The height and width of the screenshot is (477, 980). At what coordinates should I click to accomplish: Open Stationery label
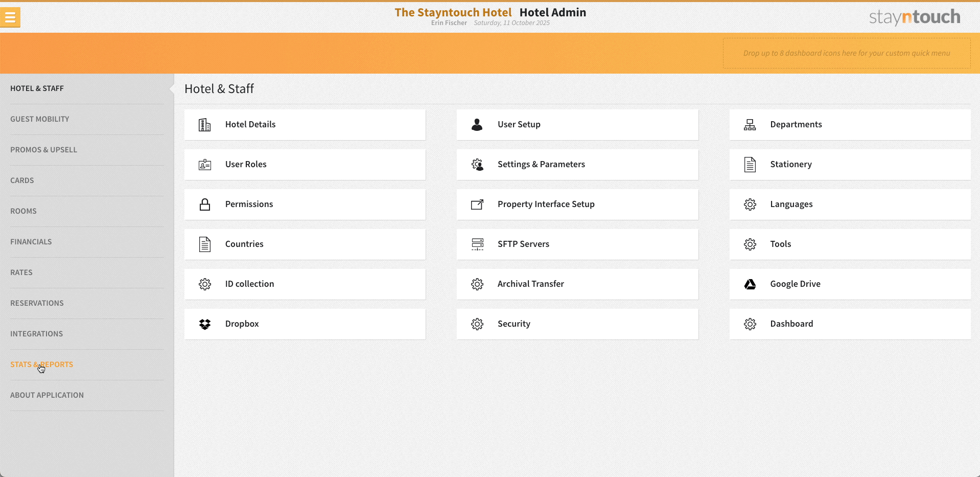point(791,165)
